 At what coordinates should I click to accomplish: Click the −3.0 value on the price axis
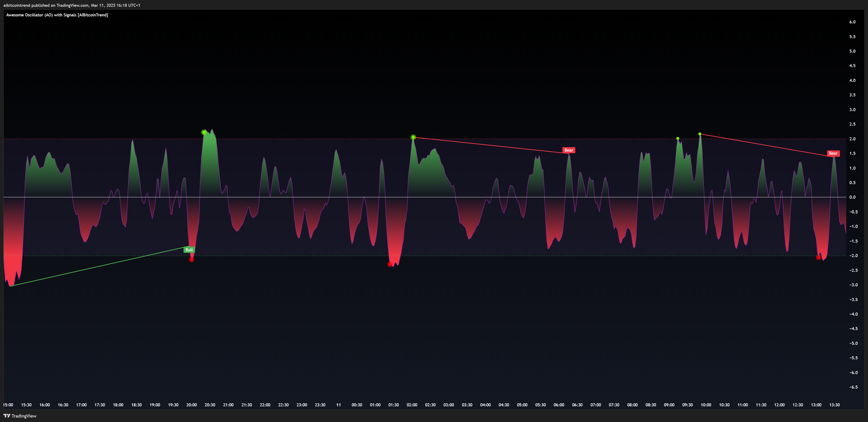point(853,285)
